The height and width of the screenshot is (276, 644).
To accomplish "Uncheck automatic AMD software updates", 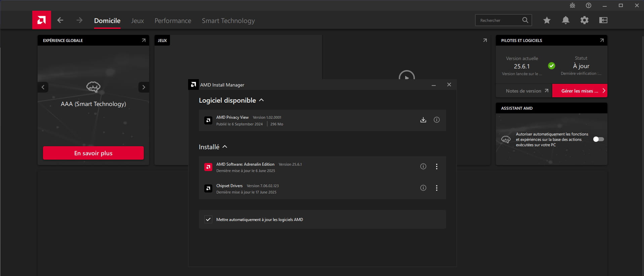I will (x=208, y=219).
